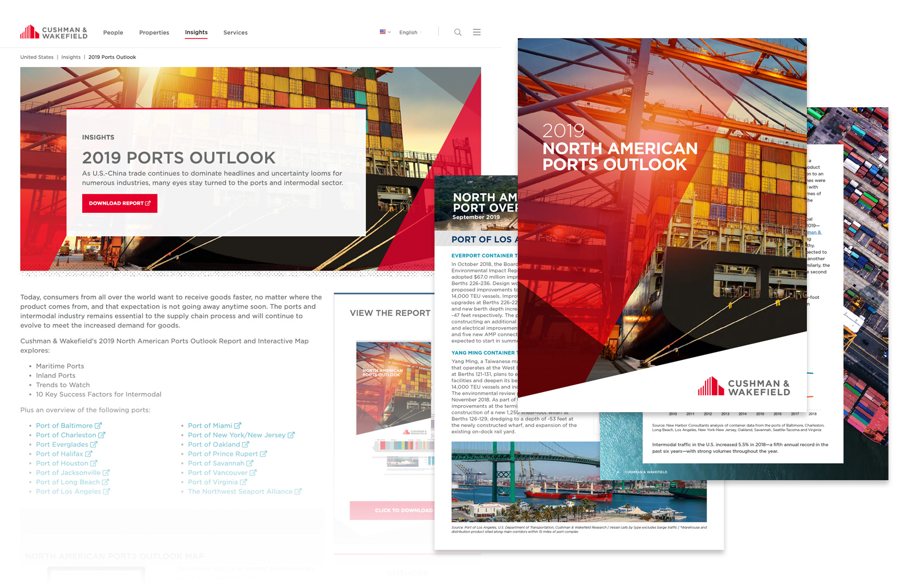The height and width of the screenshot is (588, 900).
Task: Click the Cushman & Wakefield logo on report cover
Action: pyautogui.click(x=744, y=387)
